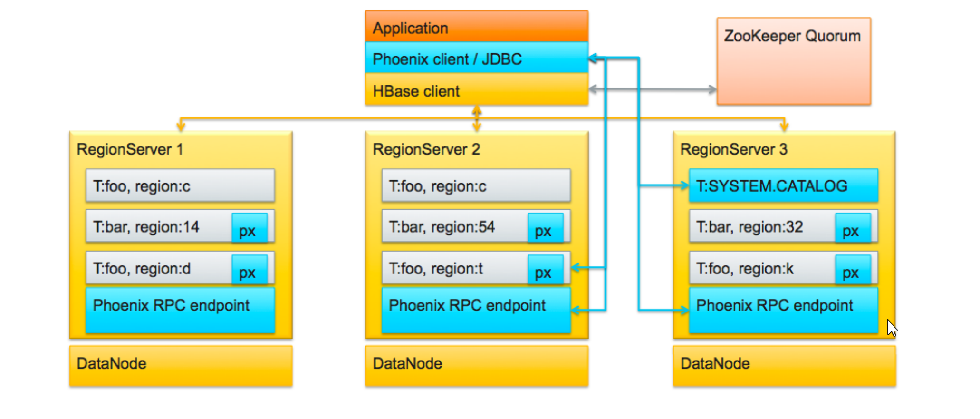Image resolution: width=980 pixels, height=419 pixels.
Task: Click the px box beside T:bar, region:54
Action: (x=546, y=228)
